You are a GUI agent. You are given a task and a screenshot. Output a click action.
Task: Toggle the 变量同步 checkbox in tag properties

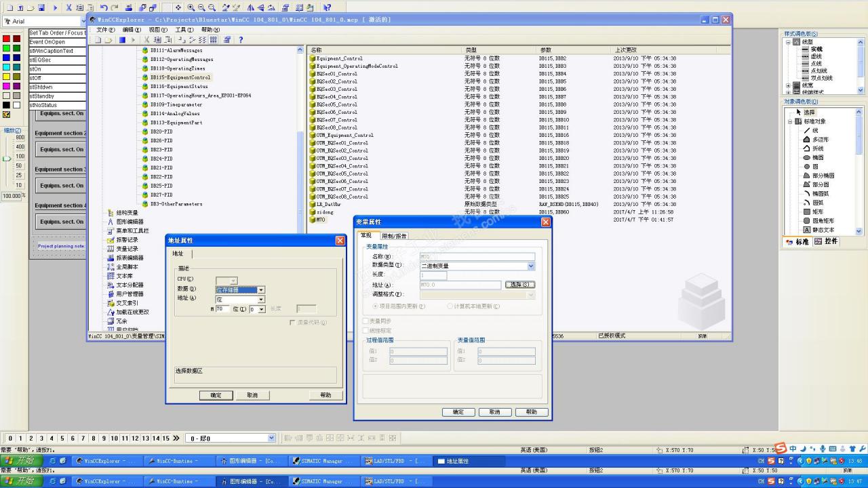coord(366,321)
